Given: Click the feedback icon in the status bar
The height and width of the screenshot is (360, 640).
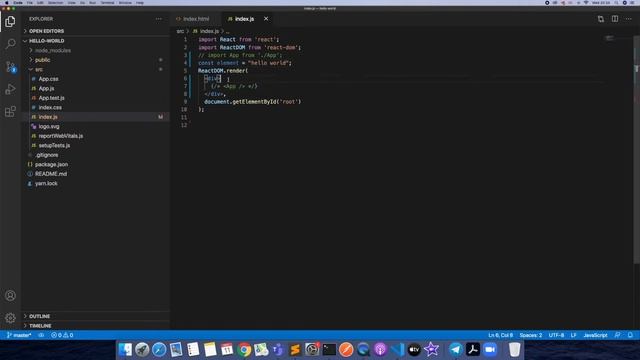Looking at the screenshot, I should tap(618, 335).
